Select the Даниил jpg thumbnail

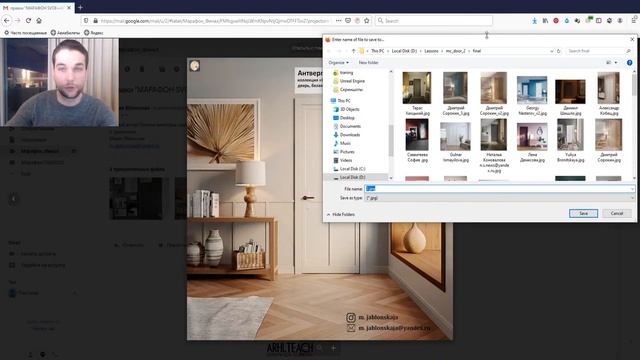coord(570,93)
